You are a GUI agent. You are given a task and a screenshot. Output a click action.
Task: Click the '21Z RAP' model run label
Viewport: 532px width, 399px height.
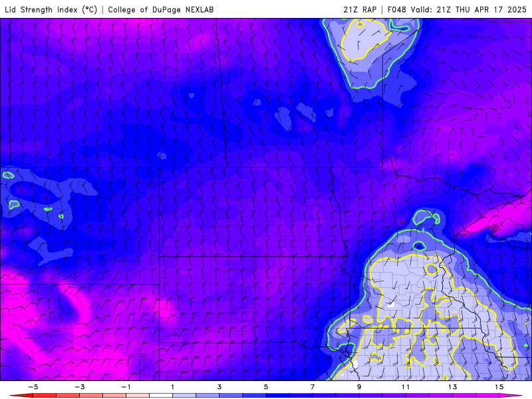click(360, 9)
